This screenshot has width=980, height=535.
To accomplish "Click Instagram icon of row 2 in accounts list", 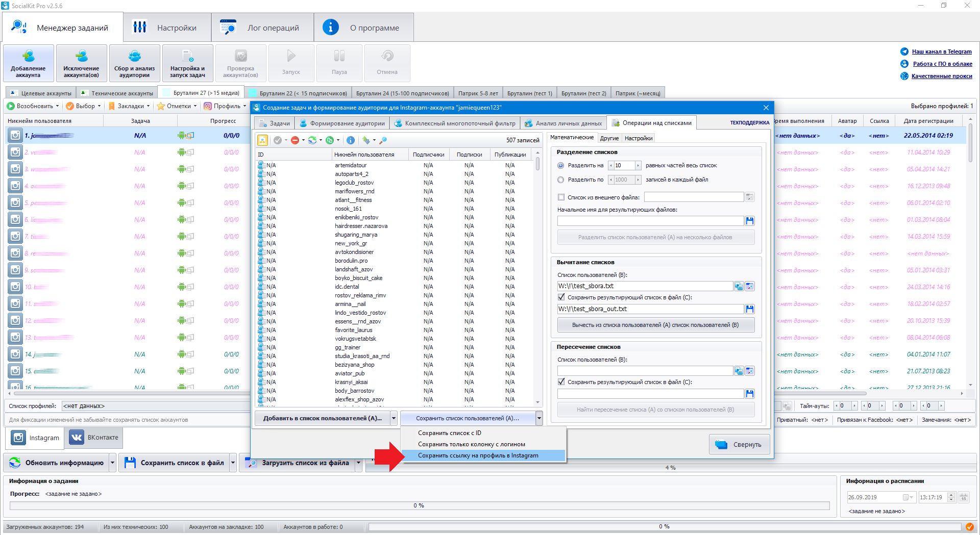I will [15, 152].
